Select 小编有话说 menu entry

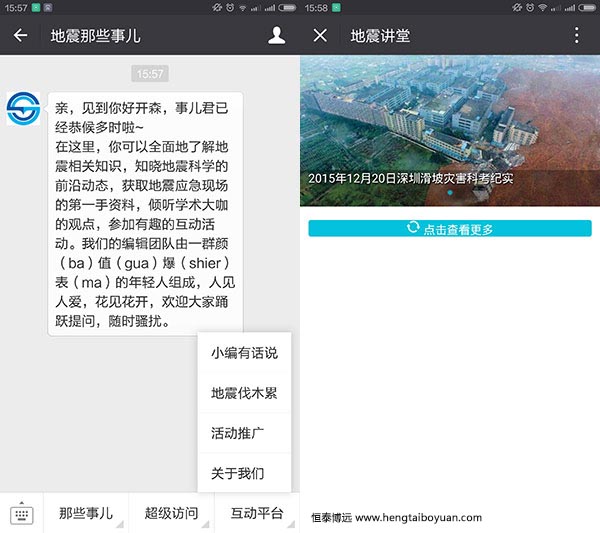(244, 353)
